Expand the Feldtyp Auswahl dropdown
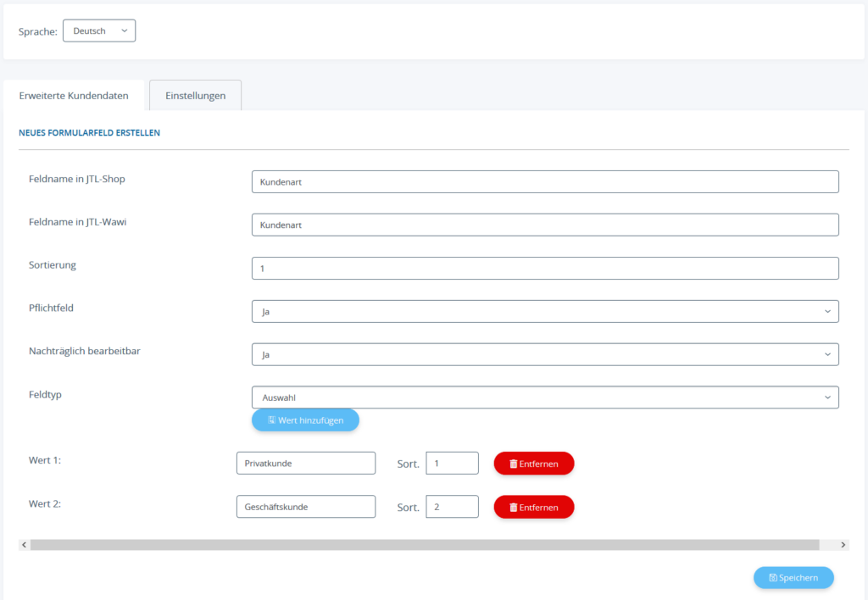The width and height of the screenshot is (868, 600). [x=544, y=397]
